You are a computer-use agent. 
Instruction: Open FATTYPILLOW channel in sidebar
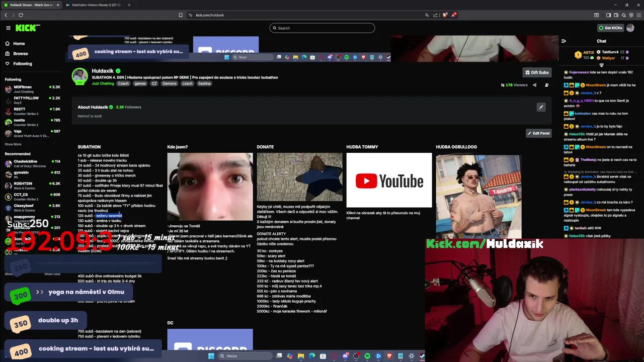click(32, 100)
